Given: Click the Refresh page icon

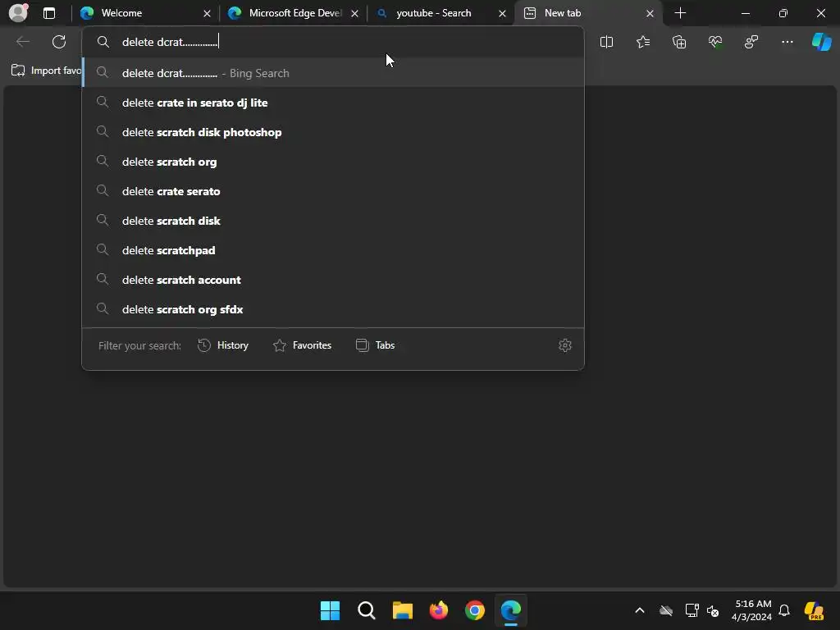Looking at the screenshot, I should pos(59,42).
